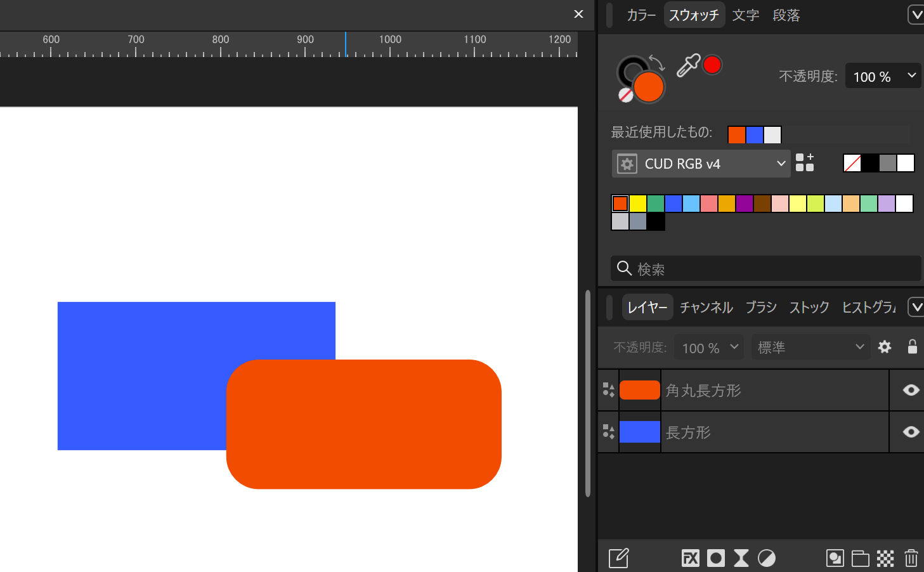Add pixel layer checkered icon
This screenshot has width=924, height=572.
click(885, 558)
